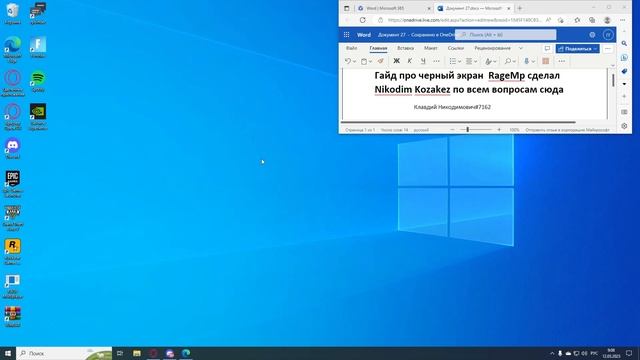Open Epic Games Launcher desktop icon

[13, 184]
